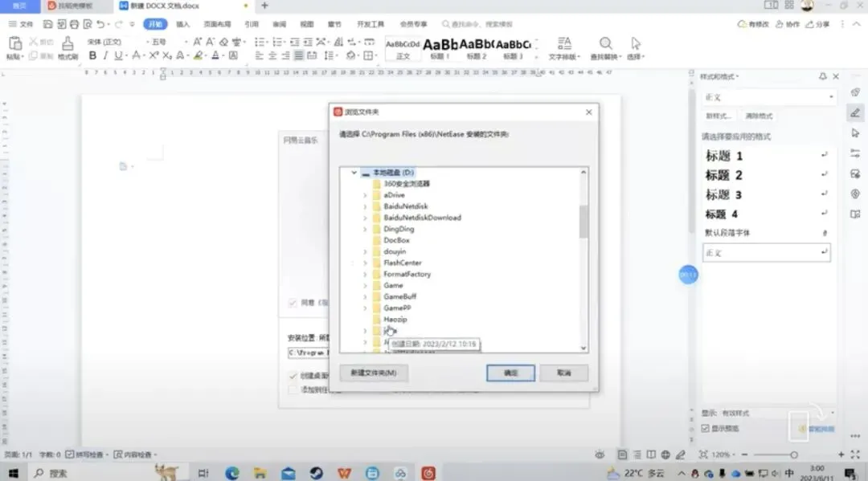Click the print icon in quick toolbar
This screenshot has height=481, width=868.
tap(74, 24)
